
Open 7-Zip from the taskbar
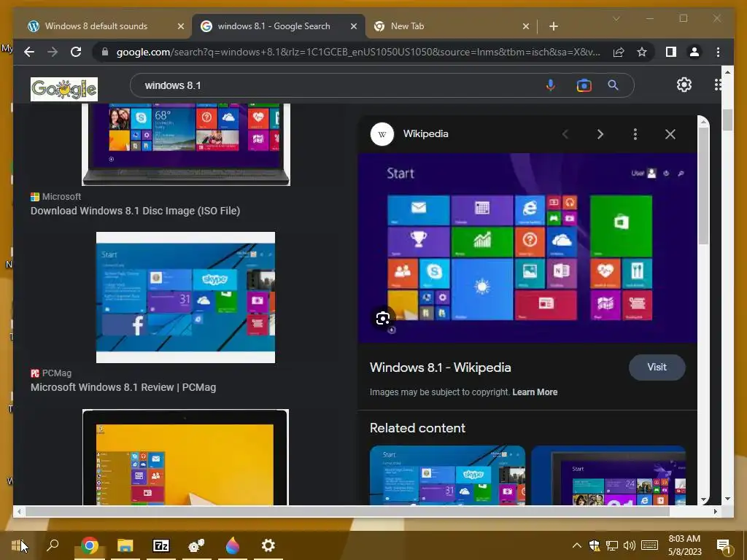point(161,545)
